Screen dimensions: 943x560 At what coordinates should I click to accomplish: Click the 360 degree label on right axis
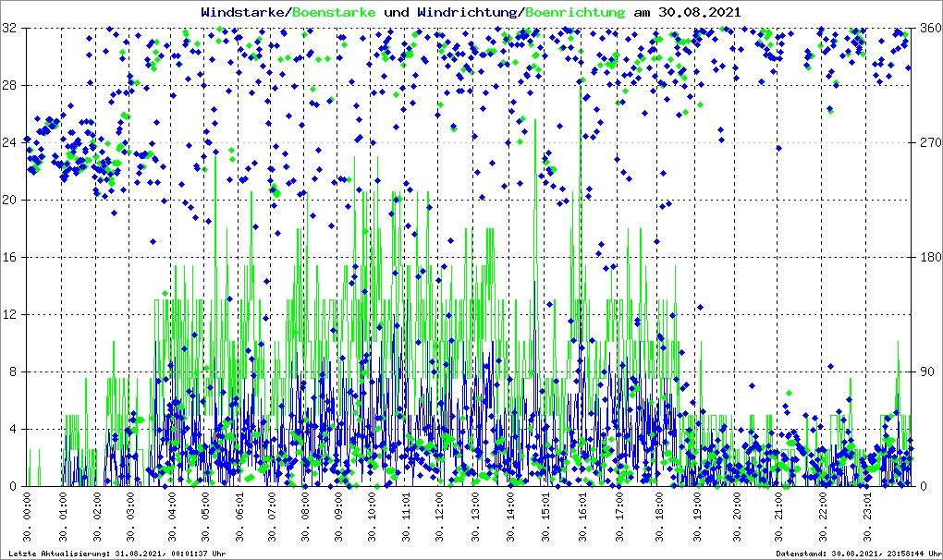(x=928, y=29)
